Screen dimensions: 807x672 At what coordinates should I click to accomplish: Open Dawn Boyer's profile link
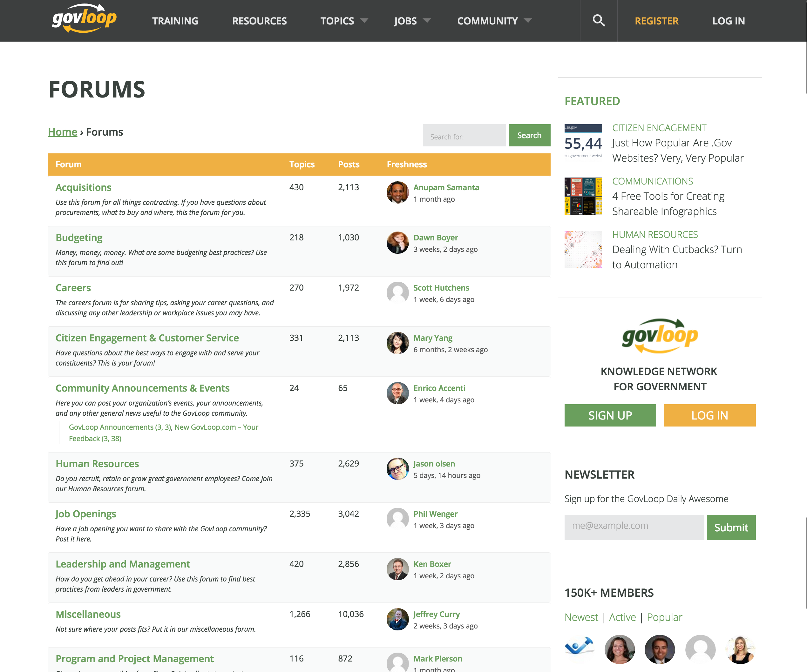point(435,238)
